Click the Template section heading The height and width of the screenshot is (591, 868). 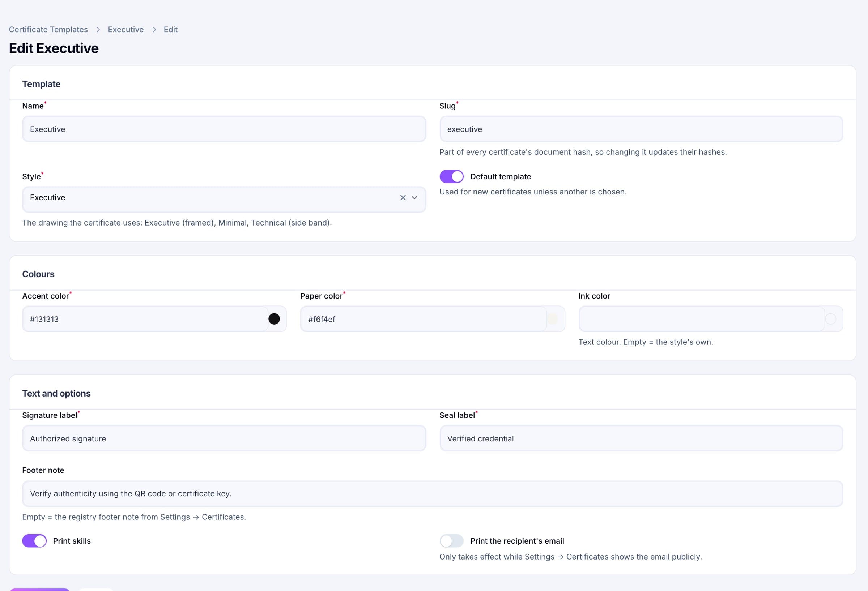pyautogui.click(x=42, y=84)
